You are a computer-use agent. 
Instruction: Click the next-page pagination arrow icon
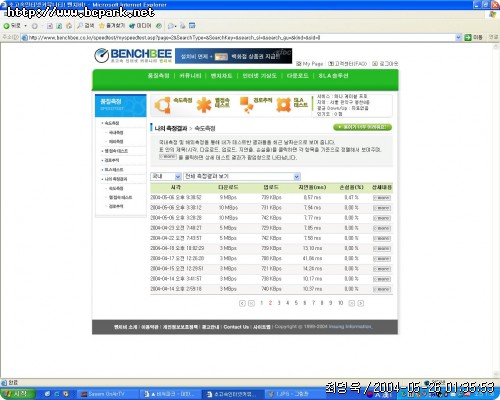351,303
